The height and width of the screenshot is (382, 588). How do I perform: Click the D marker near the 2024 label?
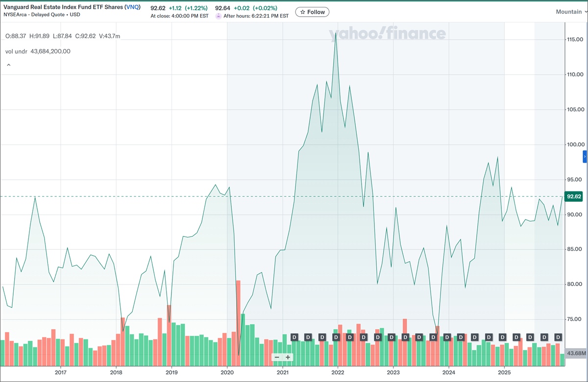tap(447, 337)
